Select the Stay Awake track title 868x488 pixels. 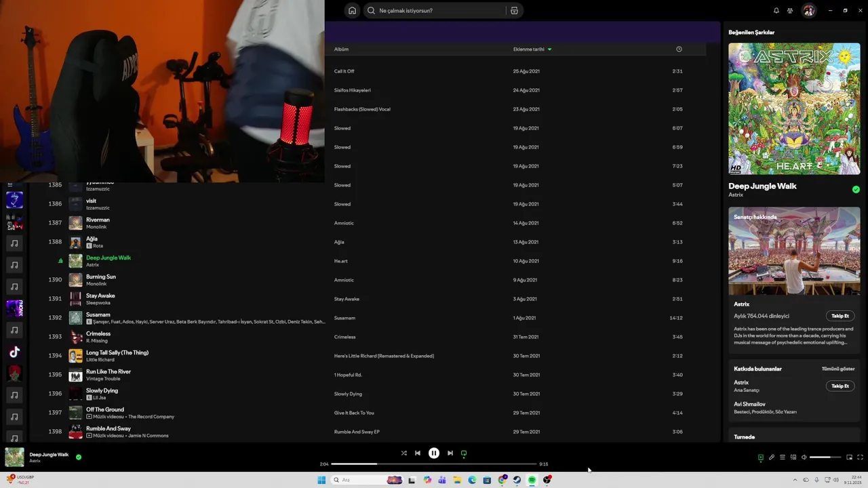pyautogui.click(x=100, y=296)
